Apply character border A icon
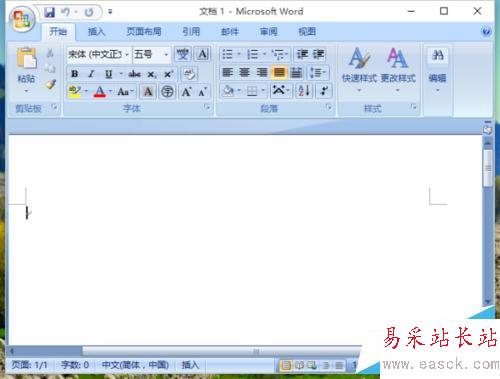500x379 pixels. click(203, 54)
